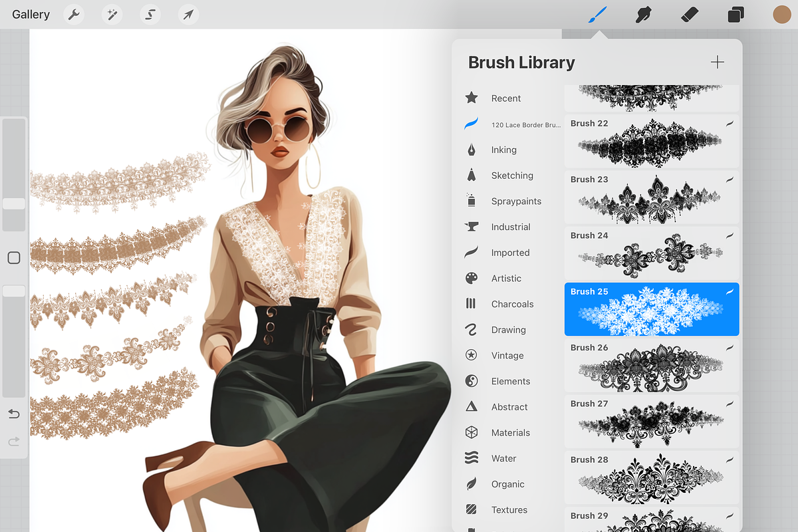Select the Eraser tool
Image resolution: width=798 pixels, height=532 pixels.
pos(690,15)
